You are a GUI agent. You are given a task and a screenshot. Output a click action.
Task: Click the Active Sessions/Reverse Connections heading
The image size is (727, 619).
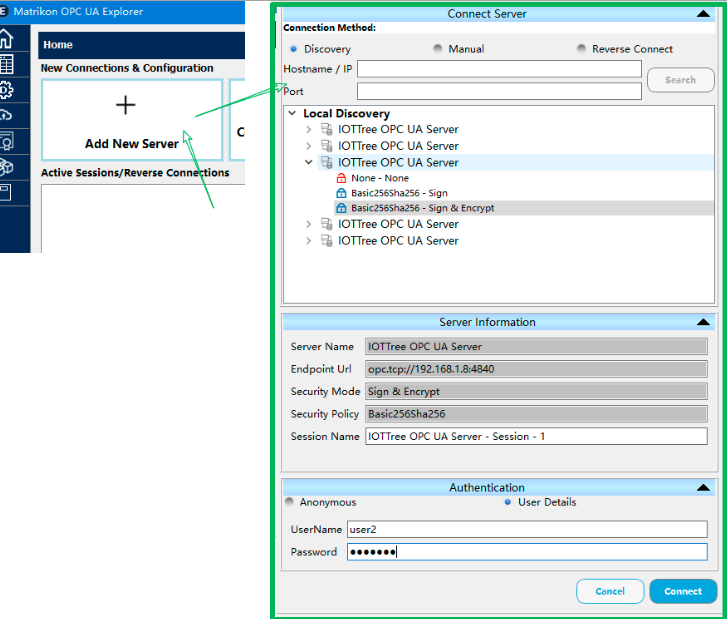[135, 172]
